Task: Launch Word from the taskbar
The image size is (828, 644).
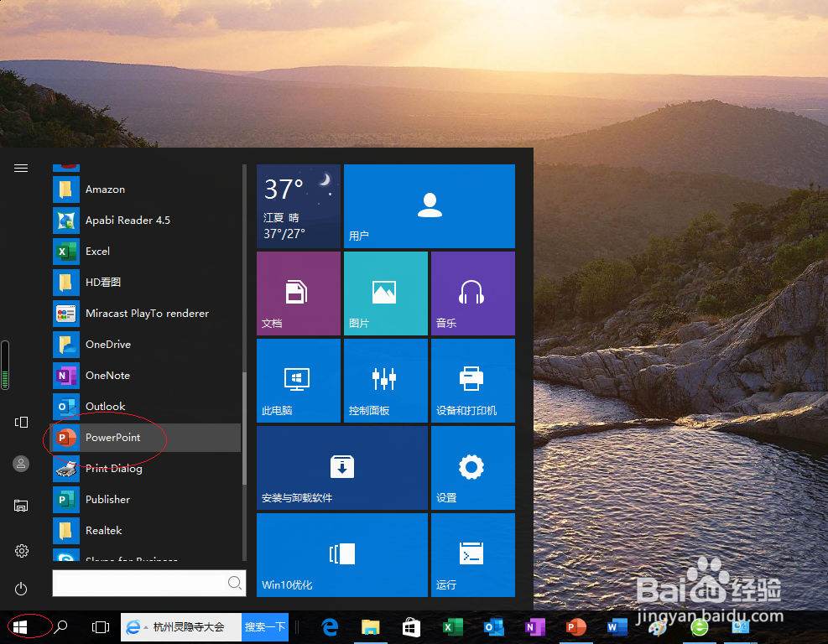Action: coord(617,627)
